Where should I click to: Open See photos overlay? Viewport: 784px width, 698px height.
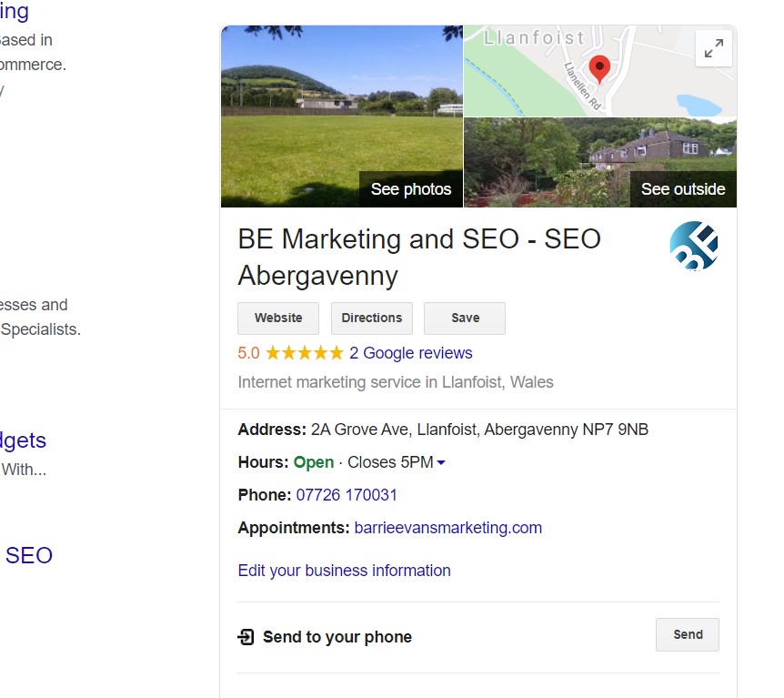411,189
